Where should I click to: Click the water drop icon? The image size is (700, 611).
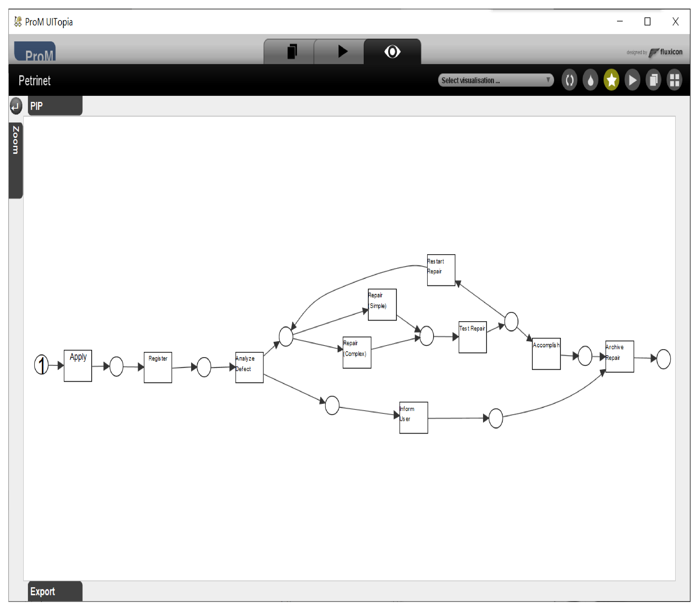pyautogui.click(x=591, y=80)
